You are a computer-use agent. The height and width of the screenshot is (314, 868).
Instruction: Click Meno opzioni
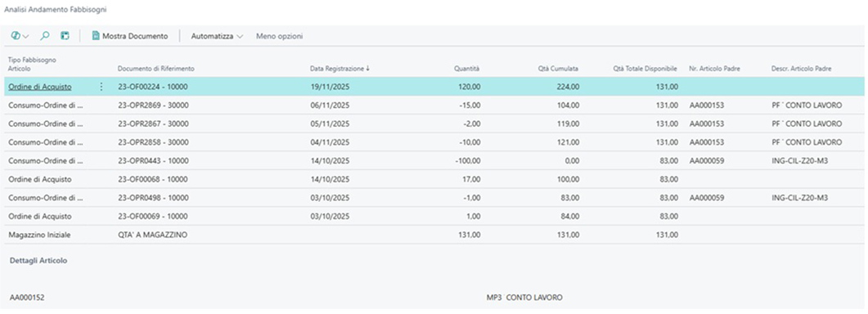[x=280, y=36]
